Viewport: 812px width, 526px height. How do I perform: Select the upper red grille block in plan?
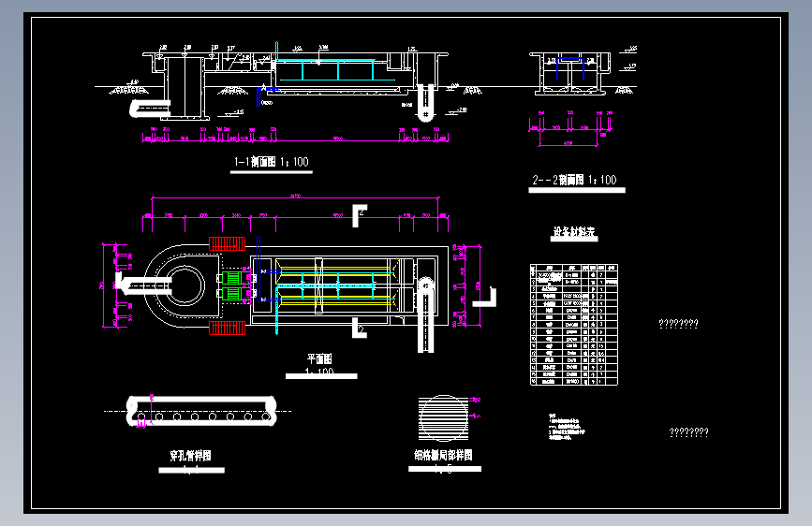click(x=228, y=243)
